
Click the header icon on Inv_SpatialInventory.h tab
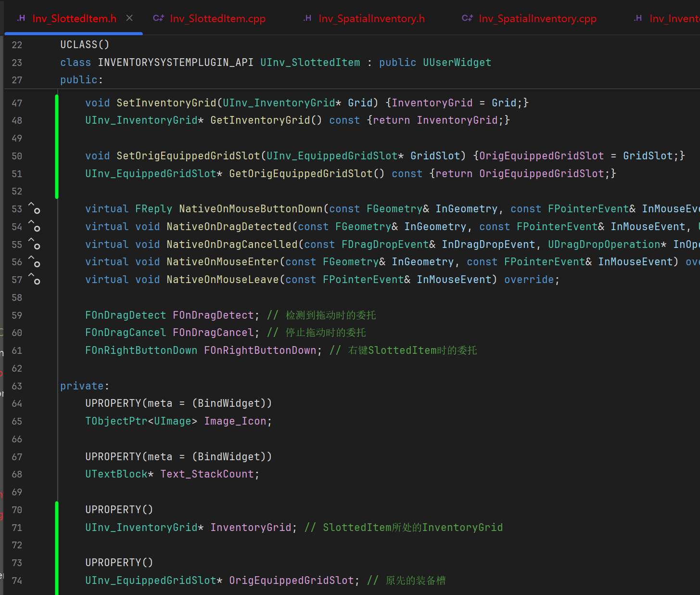point(307,18)
